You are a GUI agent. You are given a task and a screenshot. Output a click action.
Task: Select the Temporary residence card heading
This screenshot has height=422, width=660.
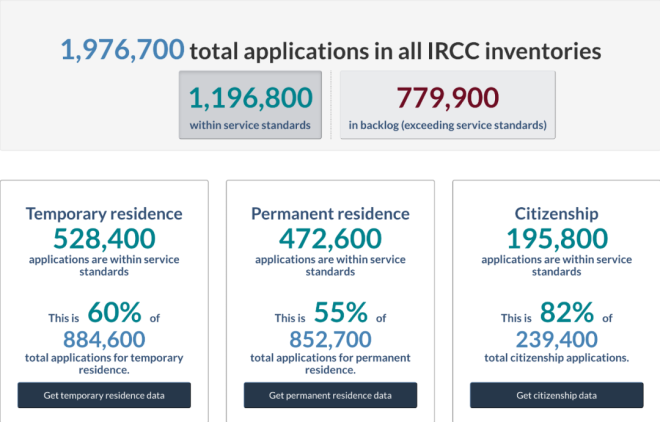[104, 213]
